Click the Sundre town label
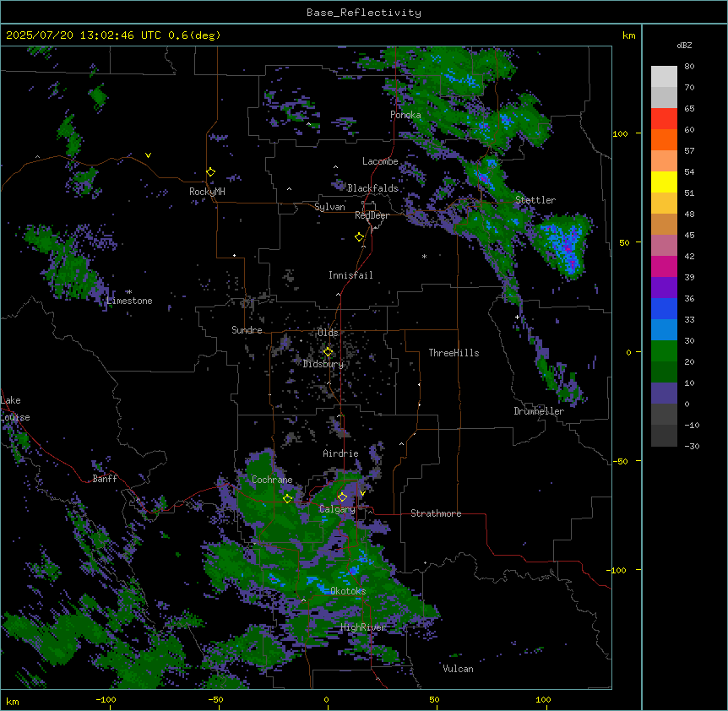This screenshot has height=711, width=728. [x=247, y=330]
